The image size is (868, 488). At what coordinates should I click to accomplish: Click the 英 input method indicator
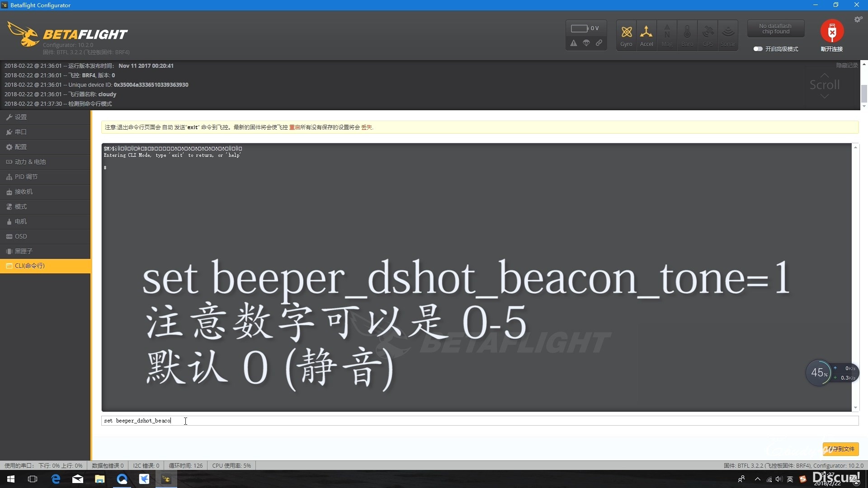790,479
